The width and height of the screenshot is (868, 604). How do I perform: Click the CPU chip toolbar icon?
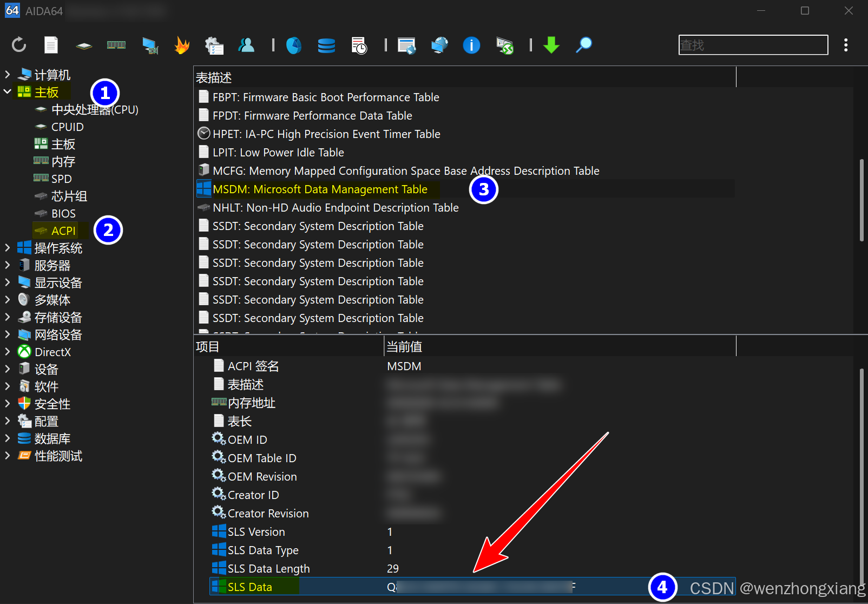pyautogui.click(x=84, y=46)
